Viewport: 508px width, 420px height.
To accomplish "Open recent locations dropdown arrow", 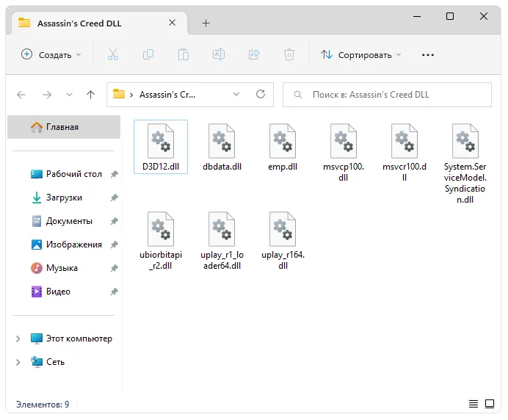I will point(69,95).
